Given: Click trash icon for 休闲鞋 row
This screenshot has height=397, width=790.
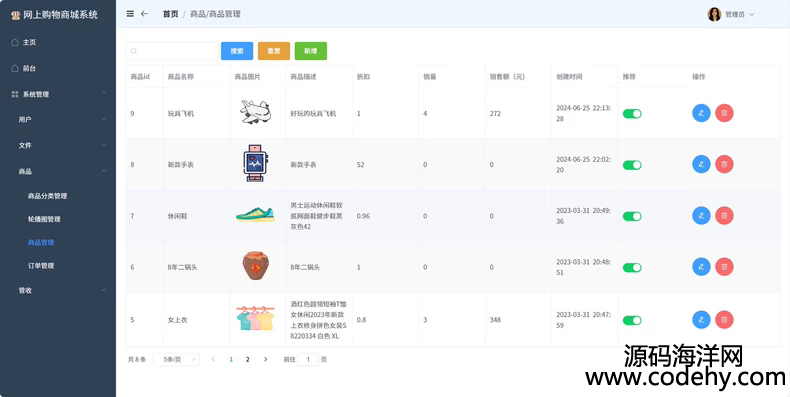Looking at the screenshot, I should (724, 216).
